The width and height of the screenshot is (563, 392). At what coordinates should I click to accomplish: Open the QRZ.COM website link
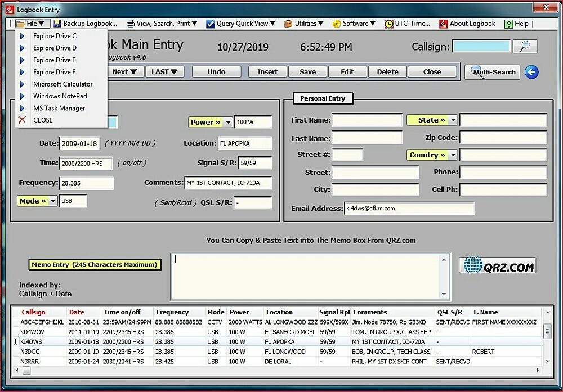pyautogui.click(x=497, y=265)
